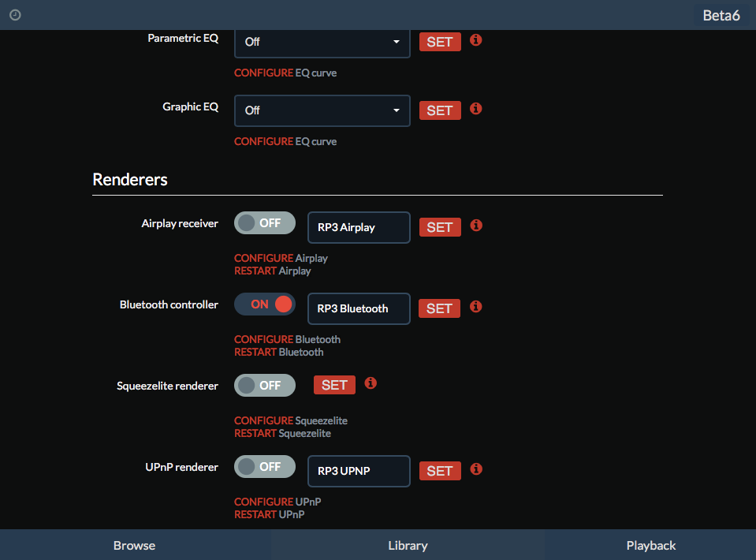
Task: Open the Graphic EQ info icon
Action: click(476, 109)
